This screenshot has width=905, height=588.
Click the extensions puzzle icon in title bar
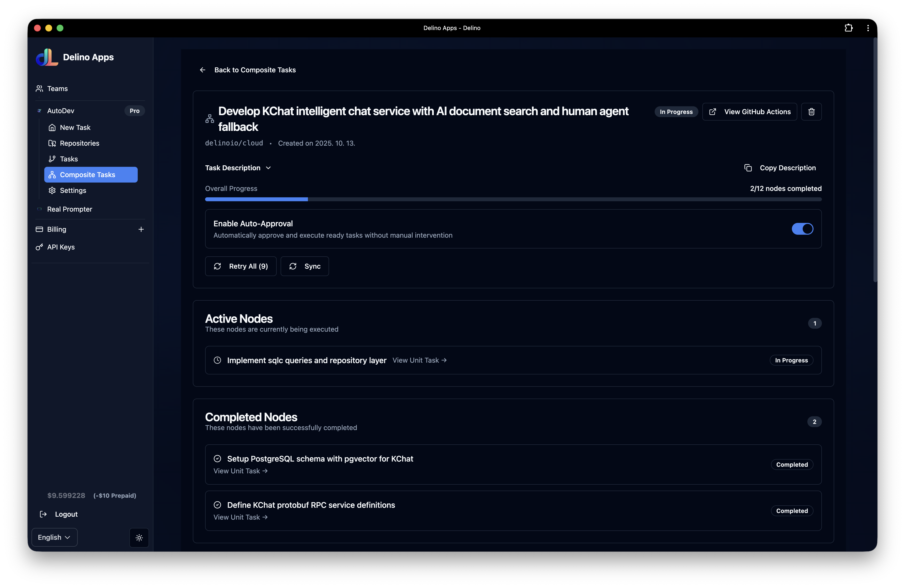(x=848, y=28)
